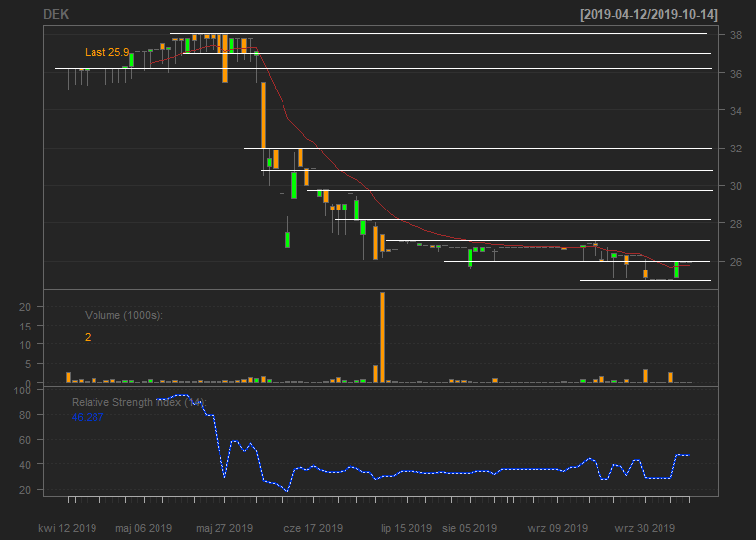This screenshot has height=540, width=756.
Task: Click the date label 'maj 06 2019'
Action: click(x=144, y=528)
